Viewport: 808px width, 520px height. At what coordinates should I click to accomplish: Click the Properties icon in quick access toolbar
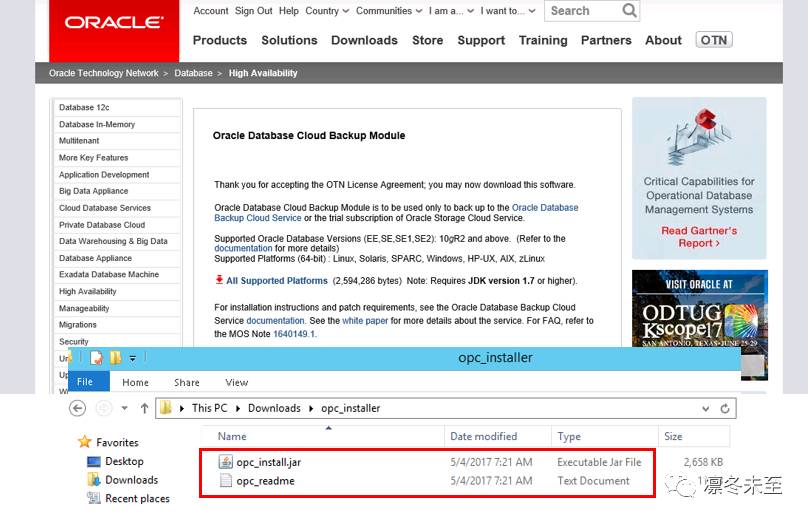tap(96, 358)
